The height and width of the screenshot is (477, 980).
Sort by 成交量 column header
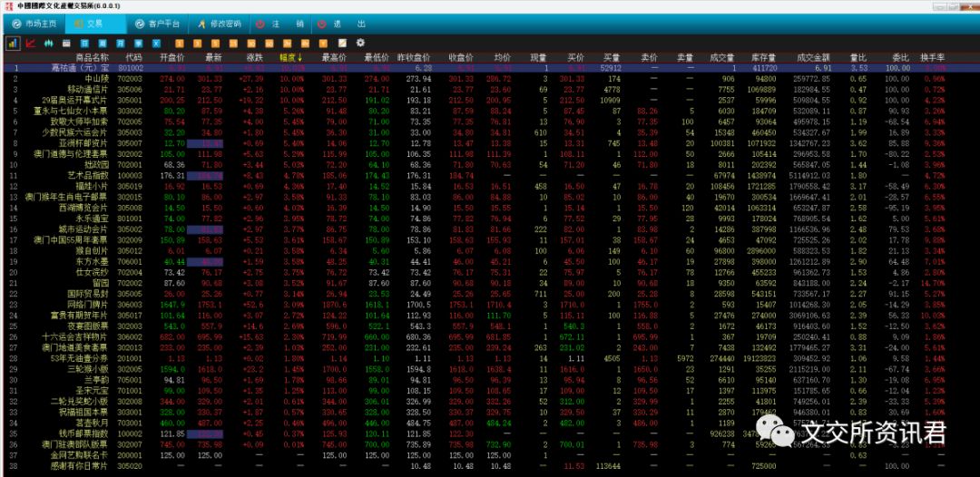coord(722,57)
